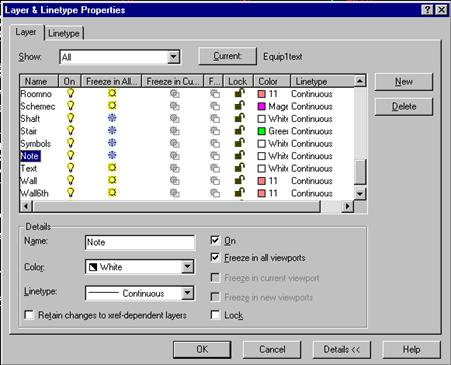The width and height of the screenshot is (451, 365).
Task: Click layer list scroll up arrow
Action: (360, 81)
